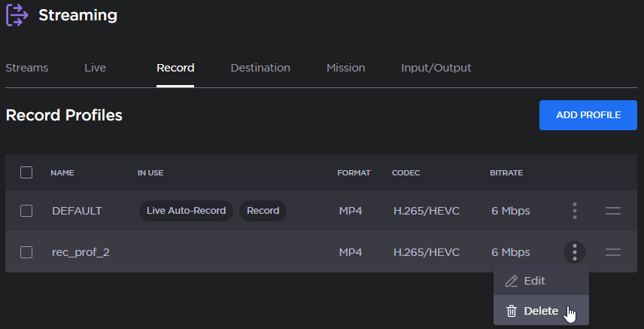Click the Streaming logo icon

tap(17, 15)
